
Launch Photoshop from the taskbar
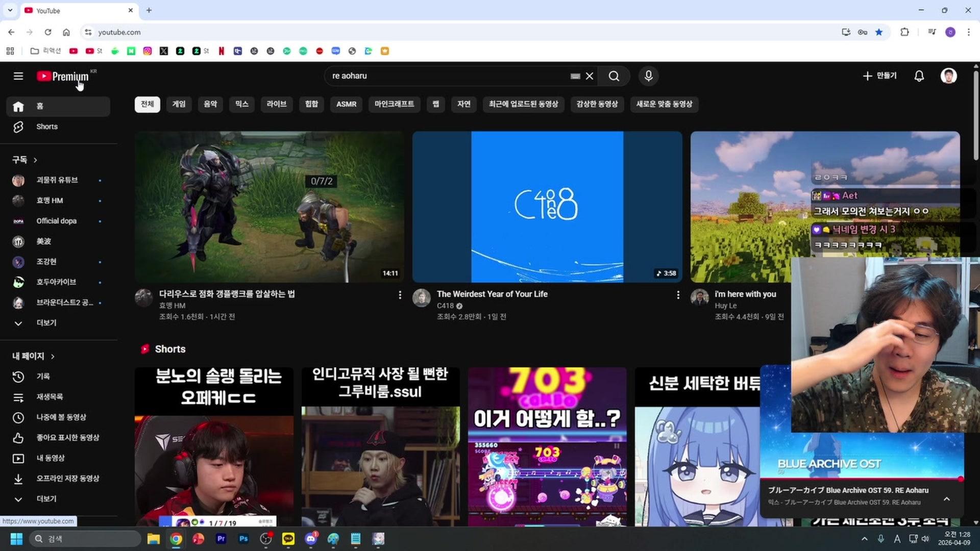point(243,539)
